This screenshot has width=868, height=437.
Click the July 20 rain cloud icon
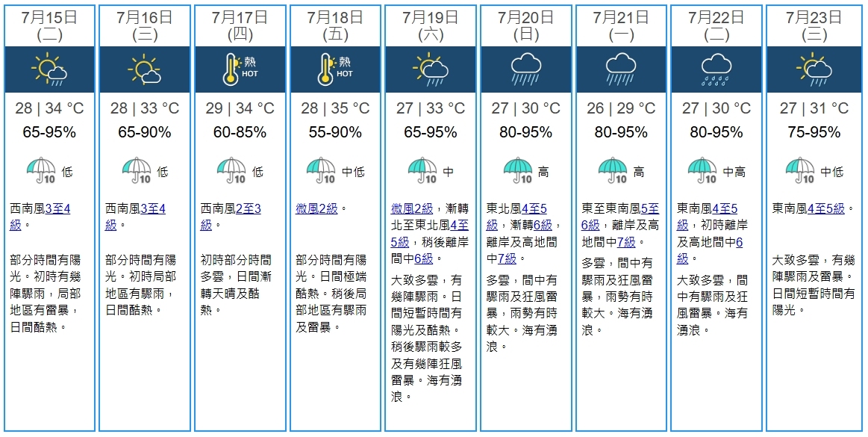click(526, 69)
